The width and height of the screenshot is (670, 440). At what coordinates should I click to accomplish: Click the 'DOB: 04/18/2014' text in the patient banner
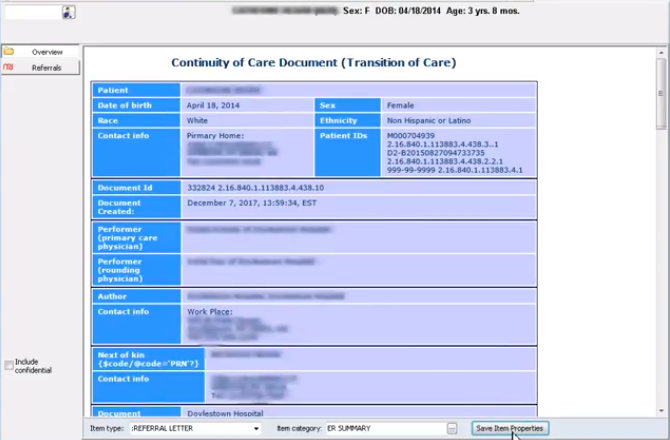pyautogui.click(x=408, y=11)
